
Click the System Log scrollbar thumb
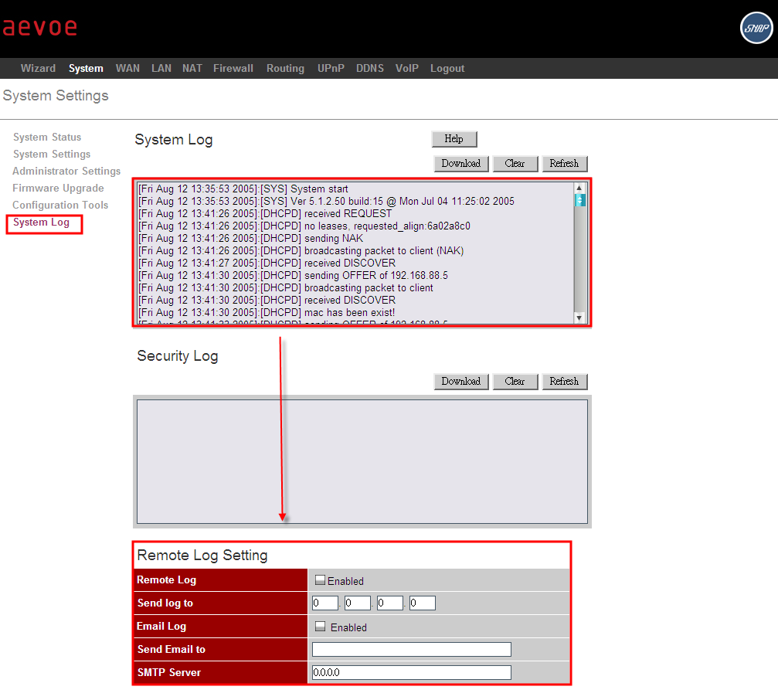(x=579, y=200)
